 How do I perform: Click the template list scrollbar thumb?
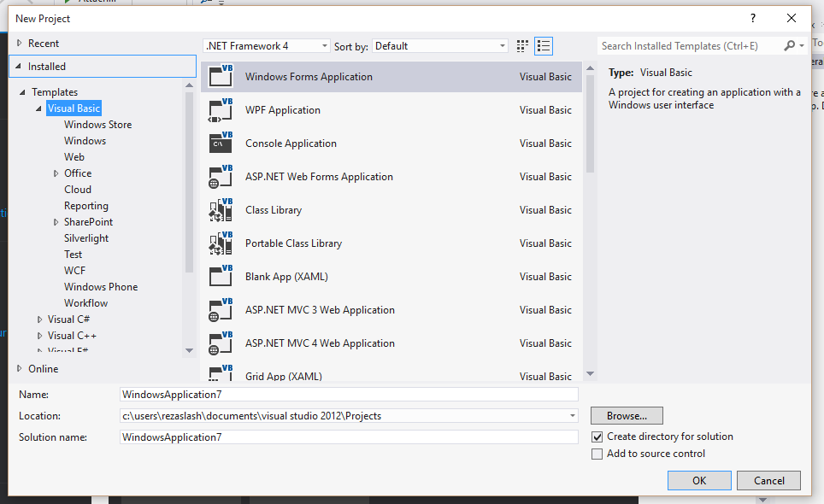click(590, 124)
